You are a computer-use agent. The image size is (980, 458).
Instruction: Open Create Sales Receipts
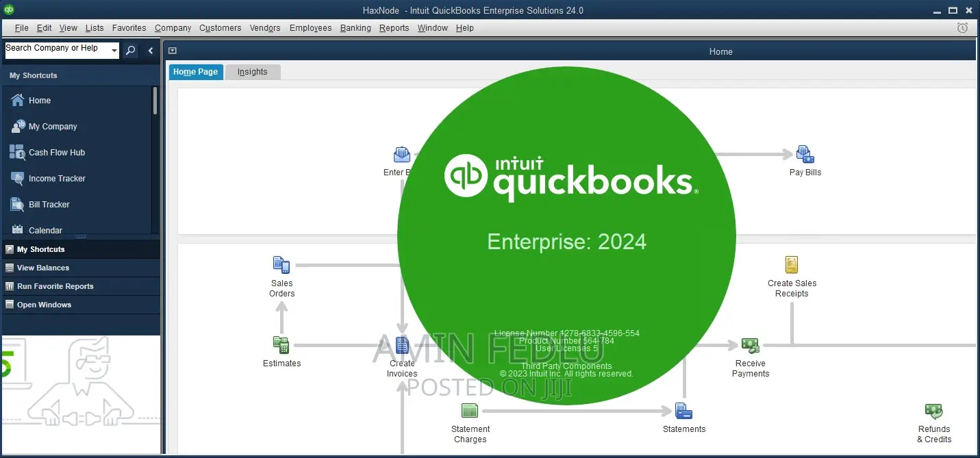pos(792,265)
